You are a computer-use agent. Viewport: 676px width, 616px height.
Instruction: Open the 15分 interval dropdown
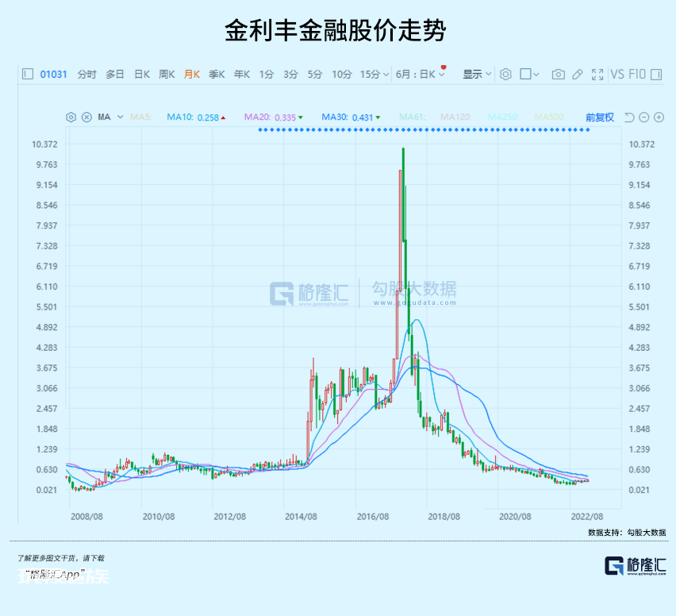(x=374, y=75)
